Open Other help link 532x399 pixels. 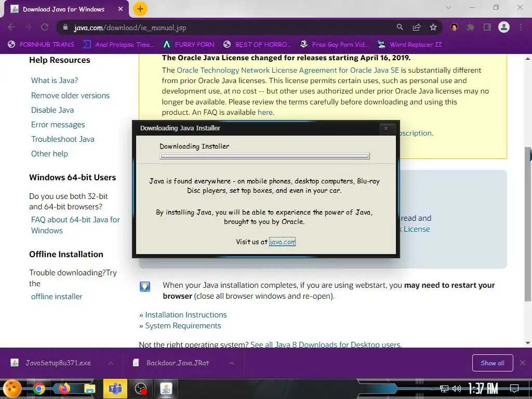[x=49, y=154]
